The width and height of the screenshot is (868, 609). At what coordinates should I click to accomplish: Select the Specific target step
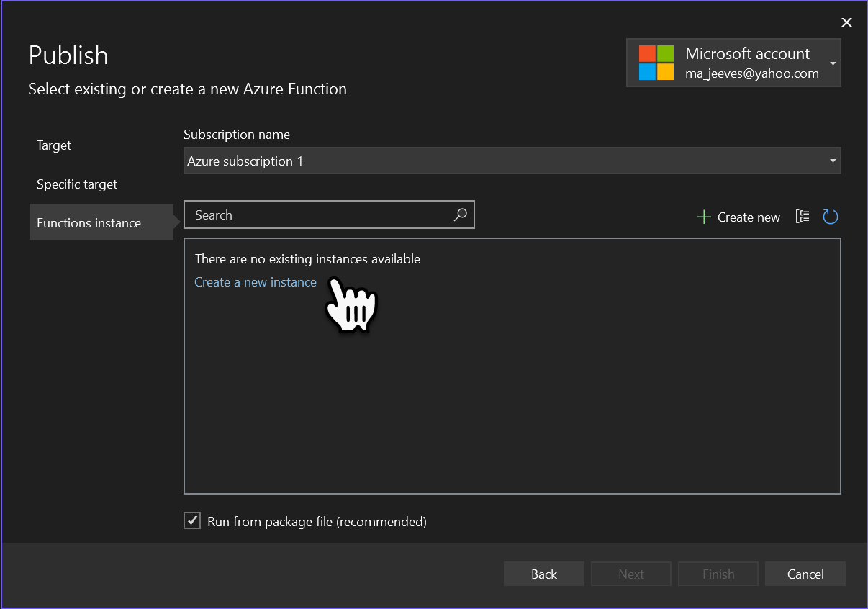pyautogui.click(x=76, y=184)
